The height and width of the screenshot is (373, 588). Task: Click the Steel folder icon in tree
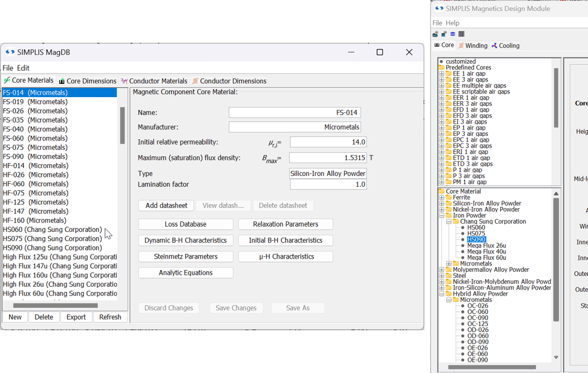point(449,276)
